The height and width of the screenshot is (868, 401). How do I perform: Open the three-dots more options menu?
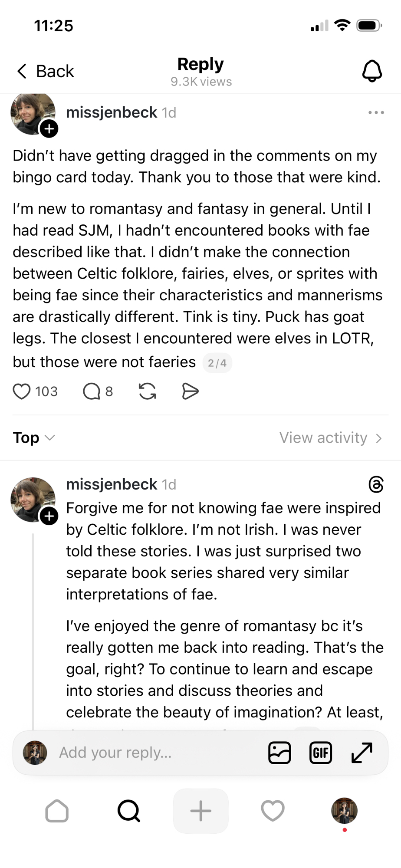click(376, 112)
